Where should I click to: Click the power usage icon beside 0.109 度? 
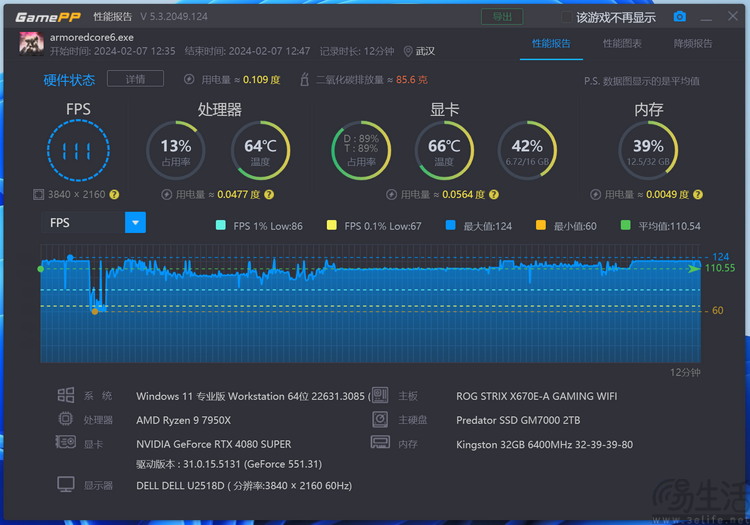pos(189,79)
